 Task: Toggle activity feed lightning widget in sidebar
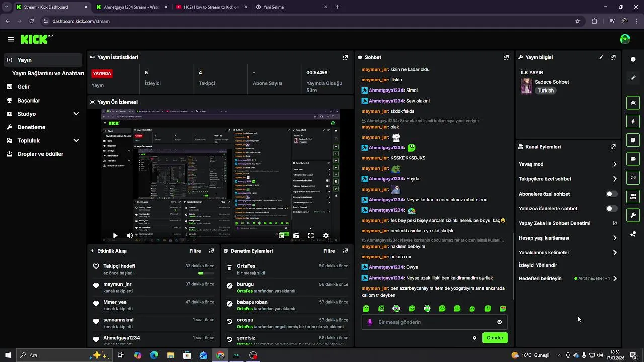point(633,121)
